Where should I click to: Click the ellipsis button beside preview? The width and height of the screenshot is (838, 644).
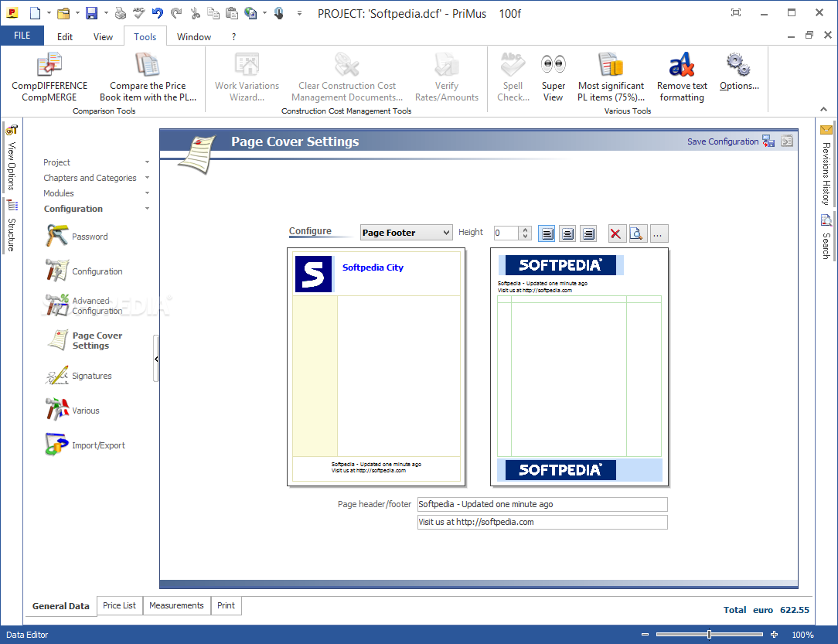(x=657, y=233)
